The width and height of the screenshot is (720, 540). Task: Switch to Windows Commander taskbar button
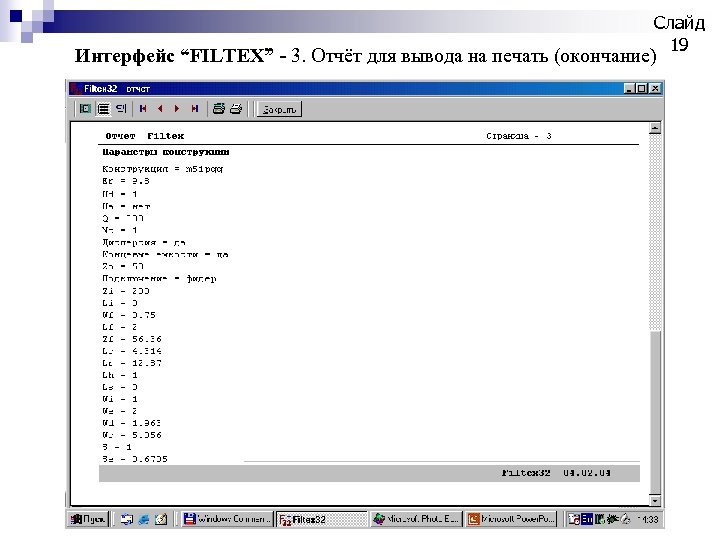click(x=227, y=519)
